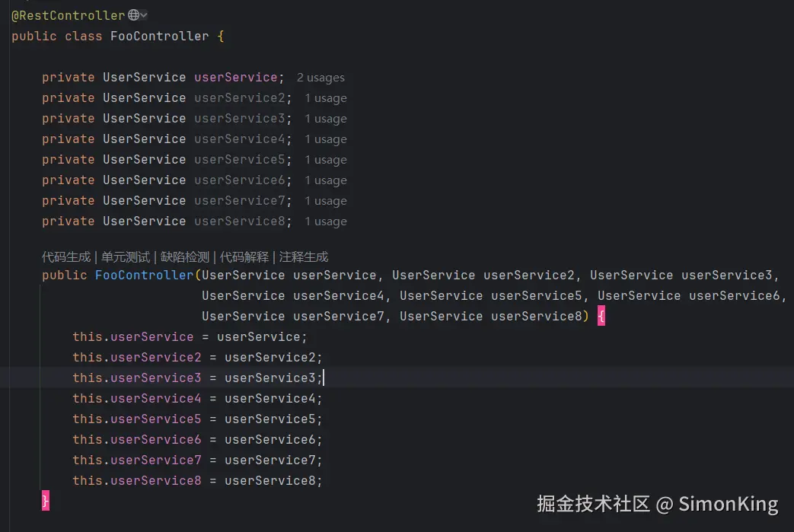Click the '2 usages' hint for userService
Image resolution: width=794 pixels, height=532 pixels.
(x=320, y=78)
